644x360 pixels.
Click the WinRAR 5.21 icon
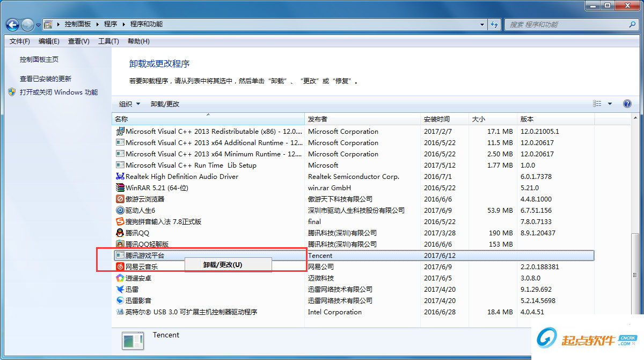tap(120, 188)
